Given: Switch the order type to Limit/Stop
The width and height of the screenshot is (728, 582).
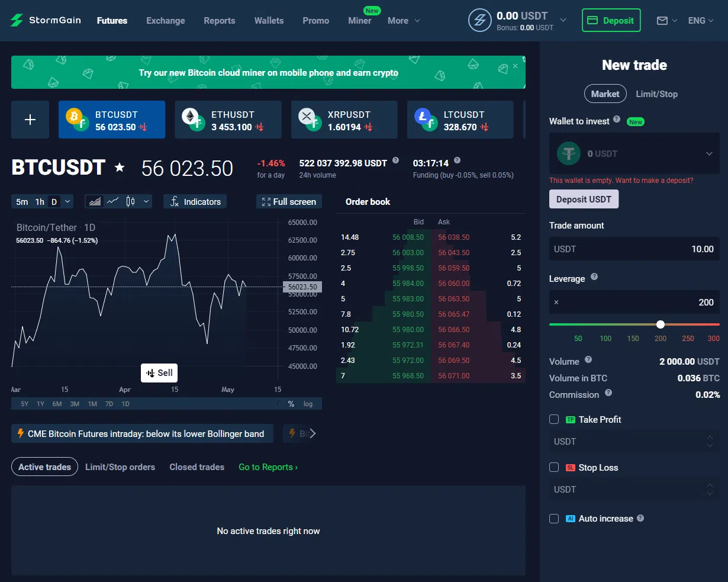Looking at the screenshot, I should [656, 94].
